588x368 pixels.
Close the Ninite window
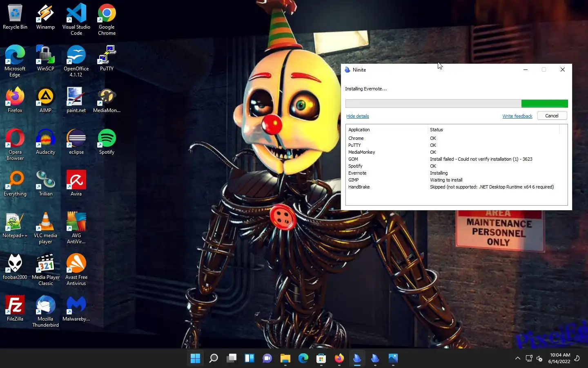tap(563, 70)
